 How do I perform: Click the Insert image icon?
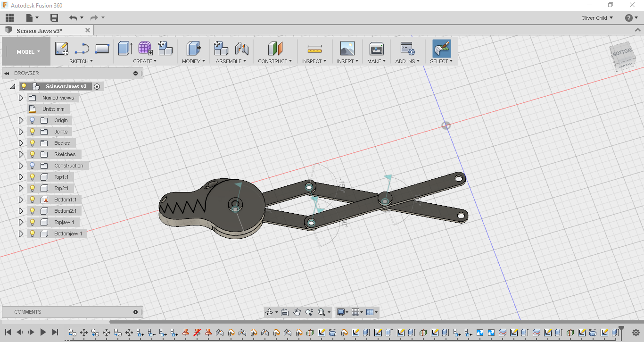pyautogui.click(x=347, y=49)
